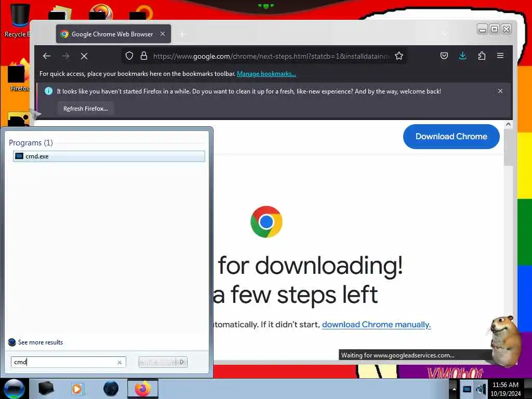532x399 pixels.
Task: Click the Programs (1) header
Action: 31,142
